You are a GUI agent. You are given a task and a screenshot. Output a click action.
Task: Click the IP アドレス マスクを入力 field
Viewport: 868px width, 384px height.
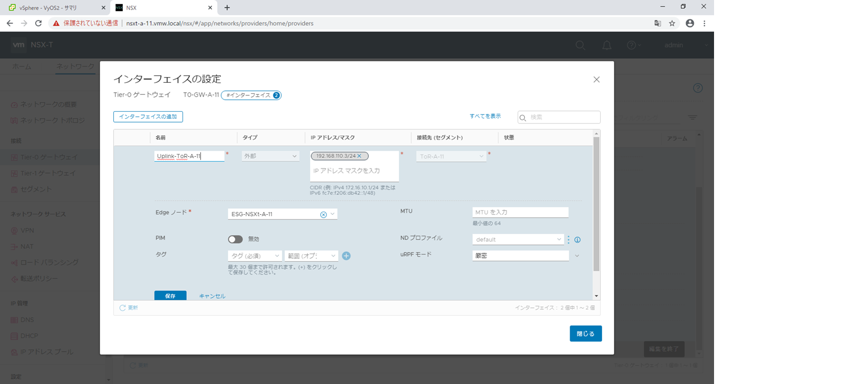point(354,170)
